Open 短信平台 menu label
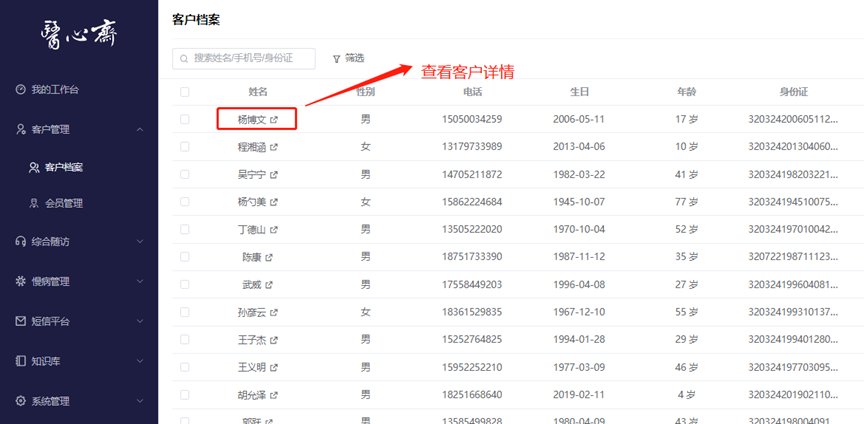 point(50,321)
